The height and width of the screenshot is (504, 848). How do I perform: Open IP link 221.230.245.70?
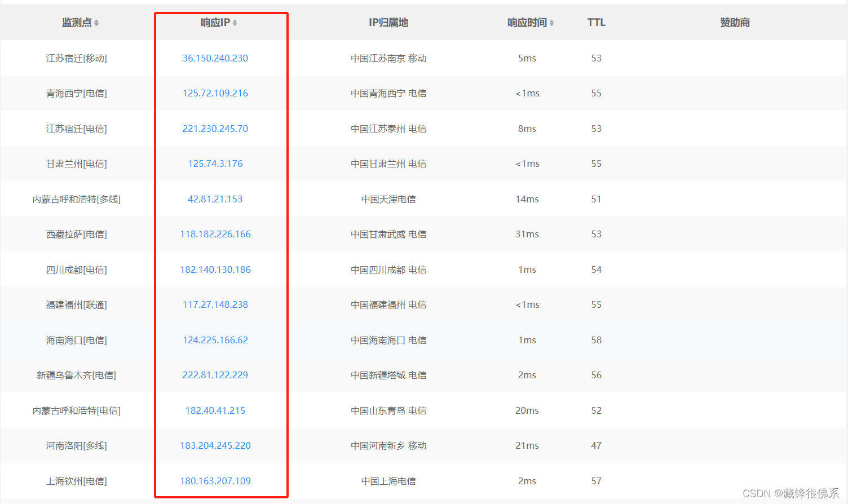tap(215, 129)
